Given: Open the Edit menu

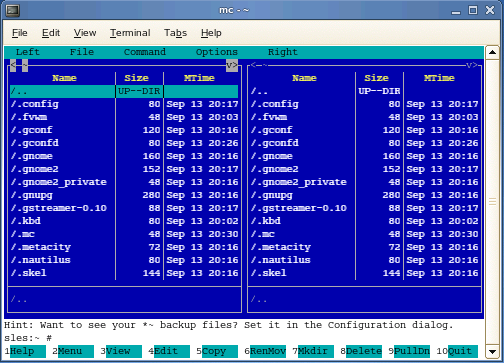Looking at the screenshot, I should (51, 33).
